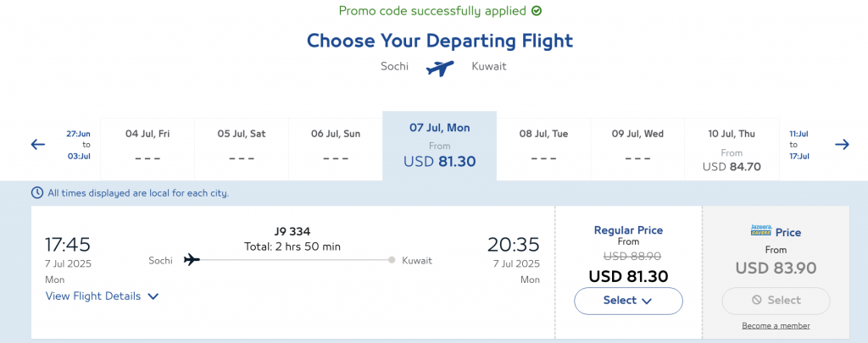Go to 27 Jun to 03 Jul range
This screenshot has width=868, height=343.
[78, 145]
